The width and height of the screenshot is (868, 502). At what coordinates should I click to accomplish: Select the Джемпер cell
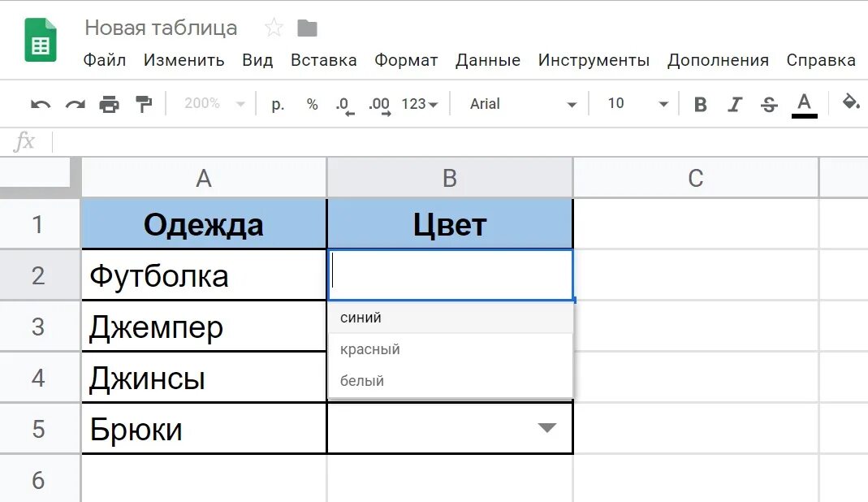coord(204,327)
